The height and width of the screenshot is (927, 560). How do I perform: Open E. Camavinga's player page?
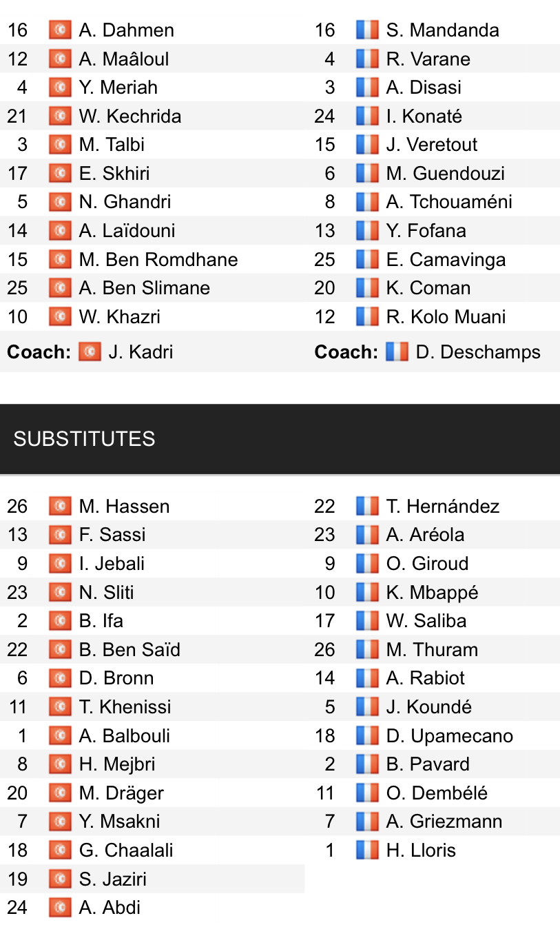click(x=446, y=260)
